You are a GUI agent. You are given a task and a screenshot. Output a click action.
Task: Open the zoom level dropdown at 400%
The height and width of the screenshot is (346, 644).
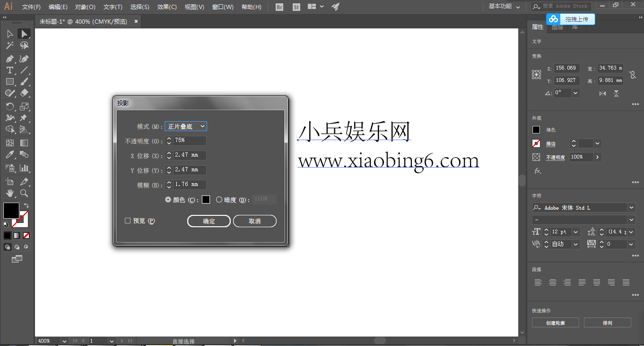tap(64, 341)
